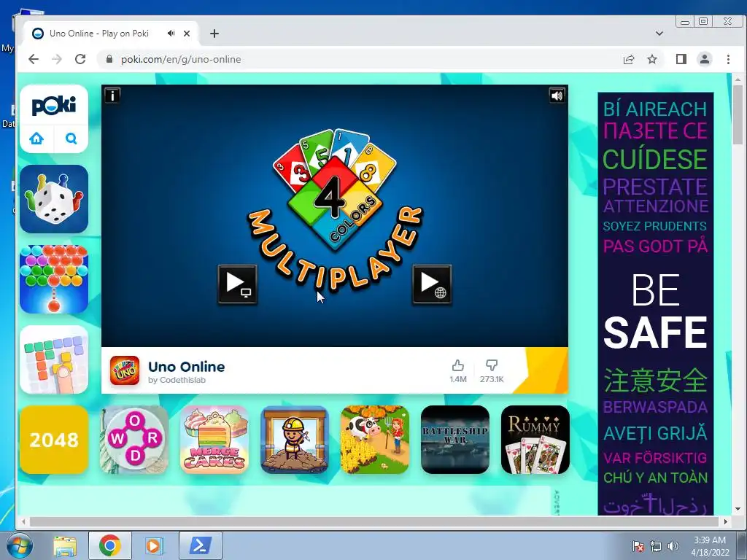Start online multiplayer play button
This screenshot has height=560, width=747.
click(432, 284)
